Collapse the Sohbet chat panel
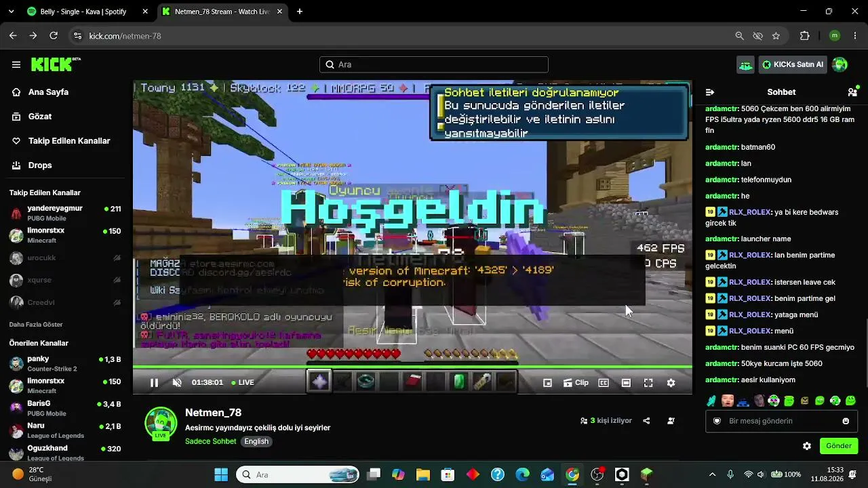868x488 pixels. click(x=710, y=92)
